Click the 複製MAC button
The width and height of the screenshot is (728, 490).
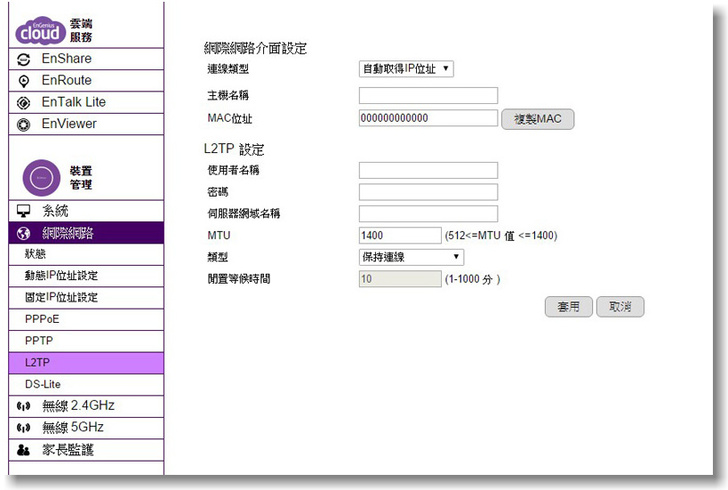pos(537,119)
